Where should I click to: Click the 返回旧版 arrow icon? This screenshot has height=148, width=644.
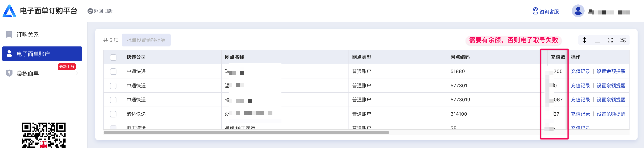[x=90, y=11]
